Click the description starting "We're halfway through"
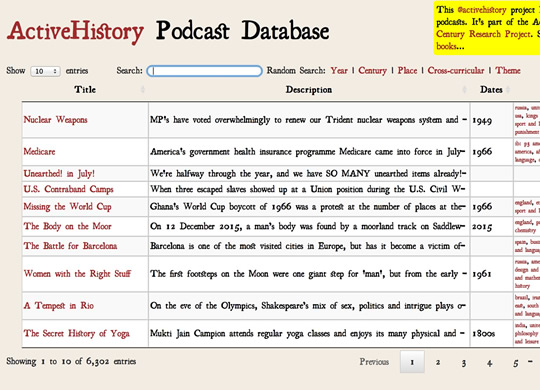The width and height of the screenshot is (540, 390). point(308,174)
